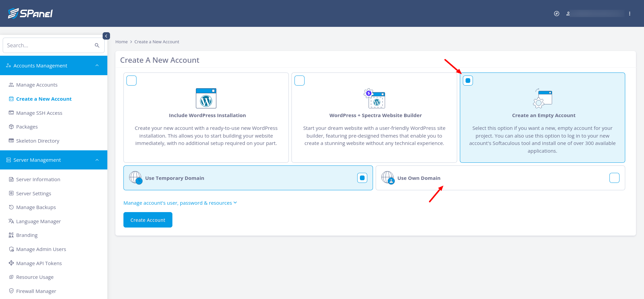Image resolution: width=644 pixels, height=299 pixels.
Task: Click the Create a New Account sidebar icon
Action: pos(11,99)
